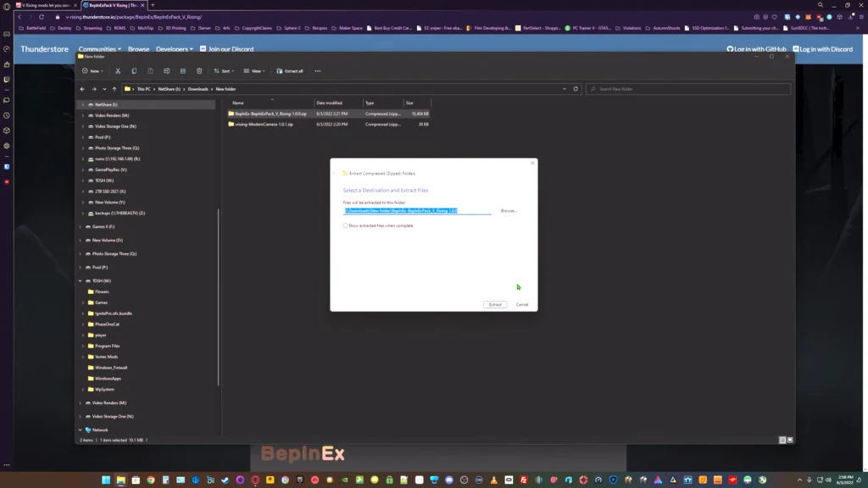
Task: Open the recent locations dropdown arrow
Action: coord(104,89)
